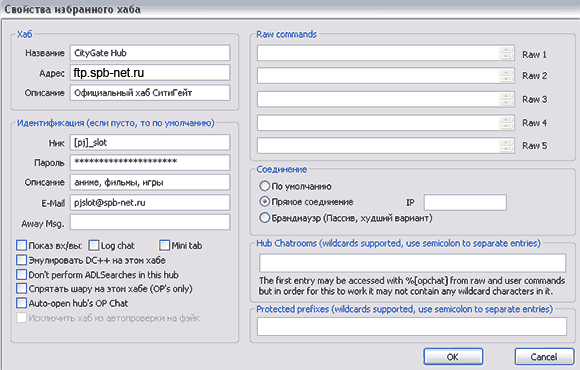Select the Брандмауэр passive option
The height and width of the screenshot is (370, 580).
265,218
